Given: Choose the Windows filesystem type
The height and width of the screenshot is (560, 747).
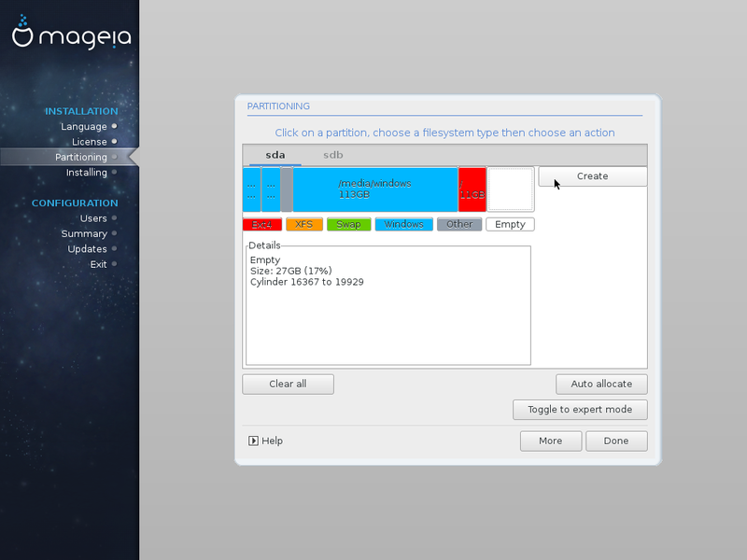Looking at the screenshot, I should pos(404,224).
